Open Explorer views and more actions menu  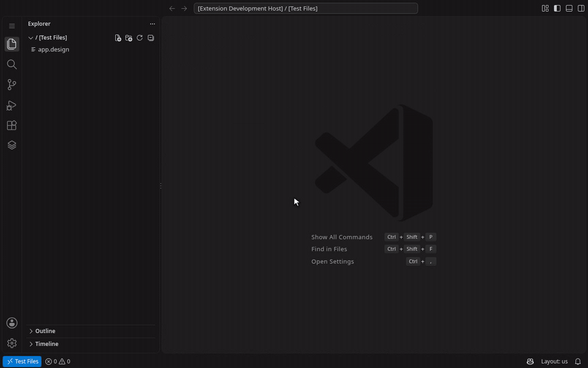pos(153,24)
